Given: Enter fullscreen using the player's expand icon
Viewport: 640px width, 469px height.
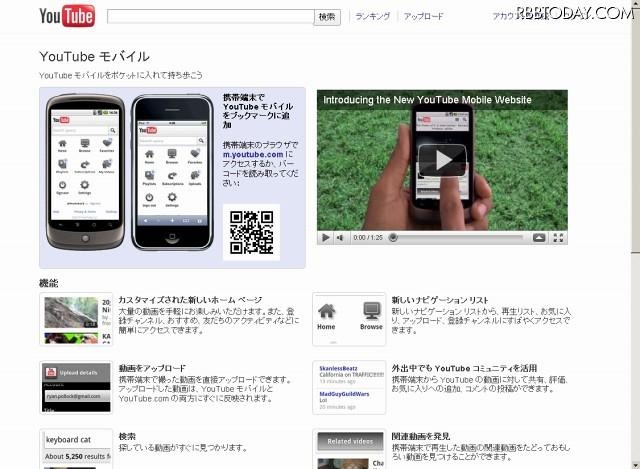Looking at the screenshot, I should pos(558,238).
